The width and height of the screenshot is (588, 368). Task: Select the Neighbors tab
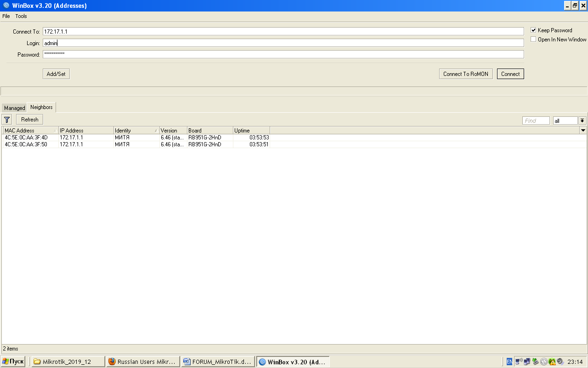(x=41, y=107)
